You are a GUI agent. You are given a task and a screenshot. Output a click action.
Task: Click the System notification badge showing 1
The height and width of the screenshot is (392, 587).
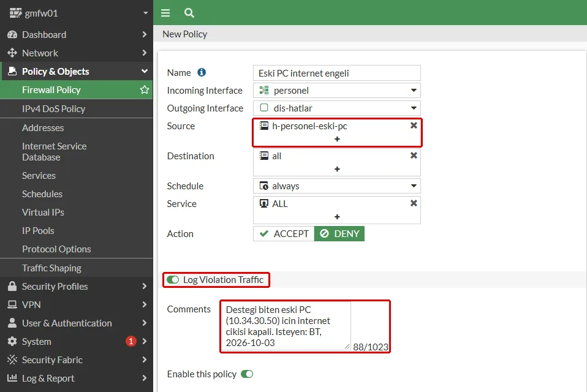point(131,341)
